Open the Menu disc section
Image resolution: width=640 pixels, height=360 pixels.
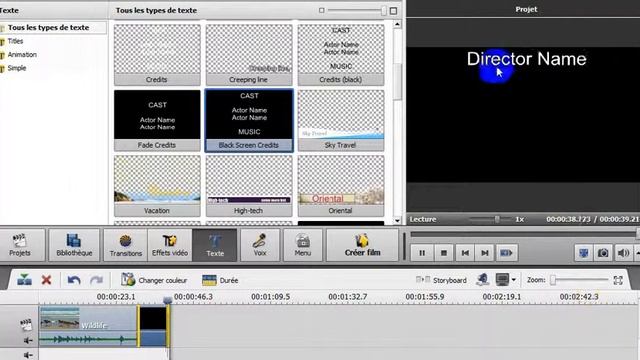[x=302, y=245]
